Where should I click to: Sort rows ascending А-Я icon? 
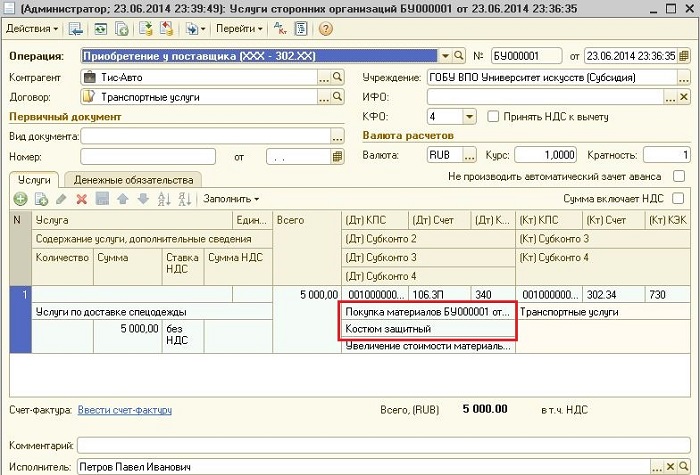tap(164, 199)
